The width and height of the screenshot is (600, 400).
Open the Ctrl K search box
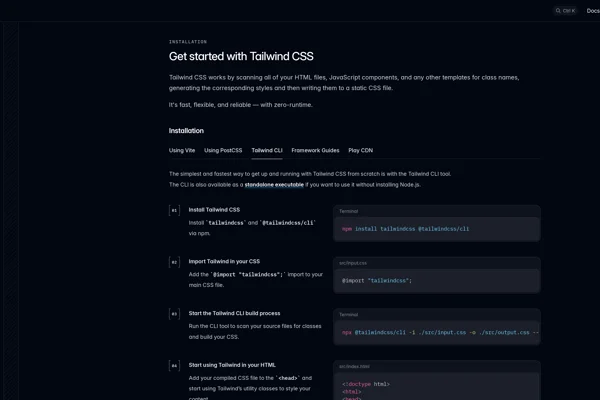(567, 11)
